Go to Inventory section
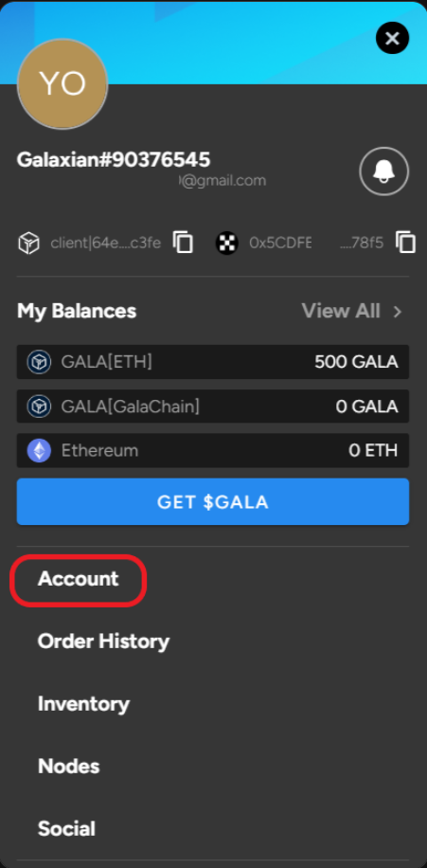 coord(83,704)
